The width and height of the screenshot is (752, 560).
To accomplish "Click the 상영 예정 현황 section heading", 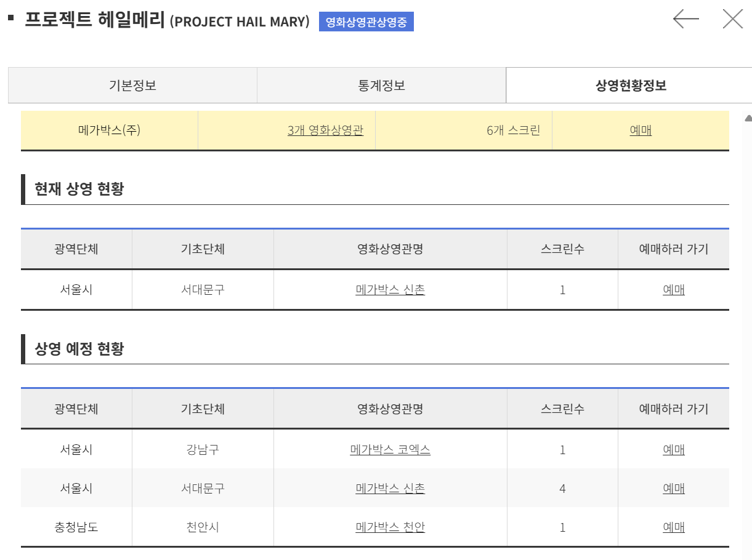I will coord(79,349).
